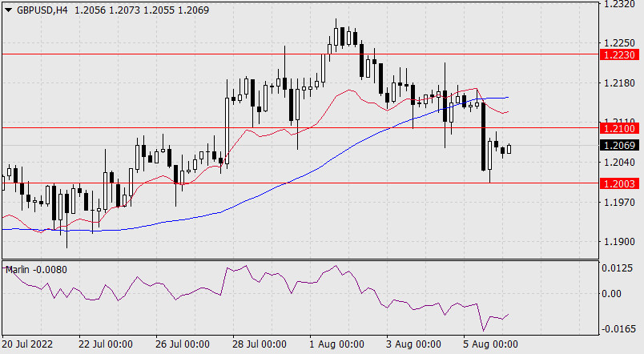
Task: Select the red 1.2100 price level tag
Action: click(619, 128)
